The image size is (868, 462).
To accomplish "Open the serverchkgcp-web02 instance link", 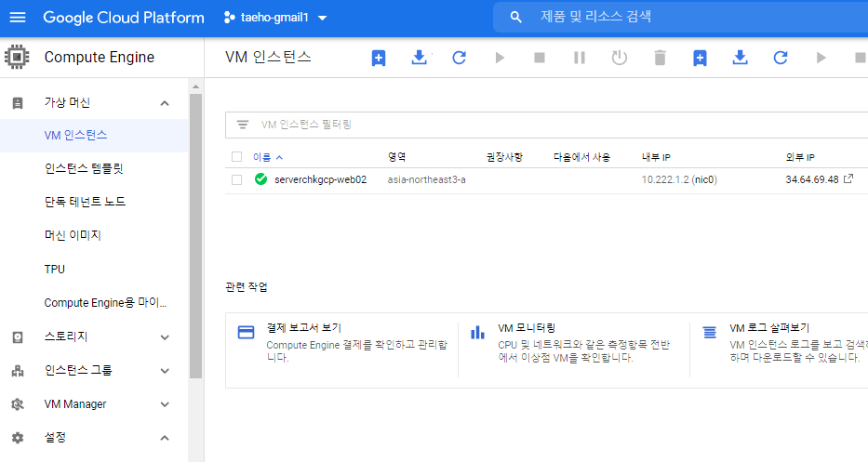I will (x=321, y=179).
